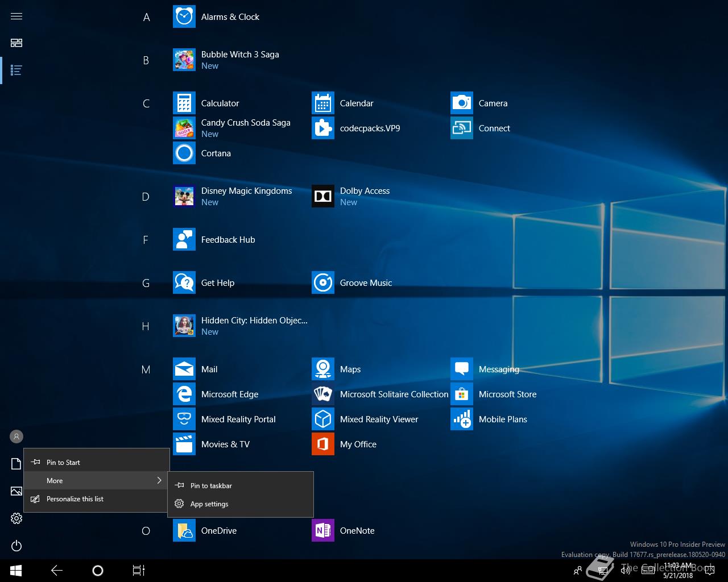Jump using letter C header
Image resolution: width=728 pixels, height=582 pixels.
click(146, 103)
